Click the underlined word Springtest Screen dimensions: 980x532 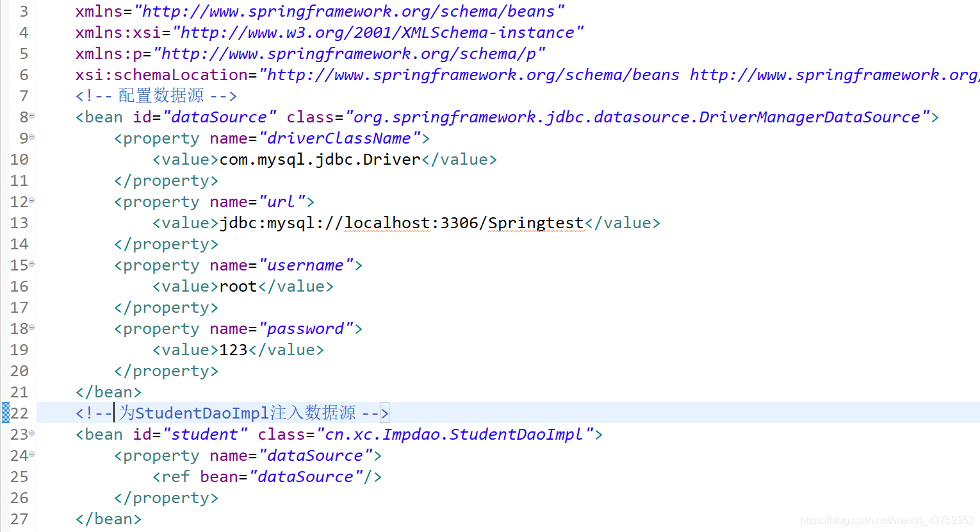[535, 223]
